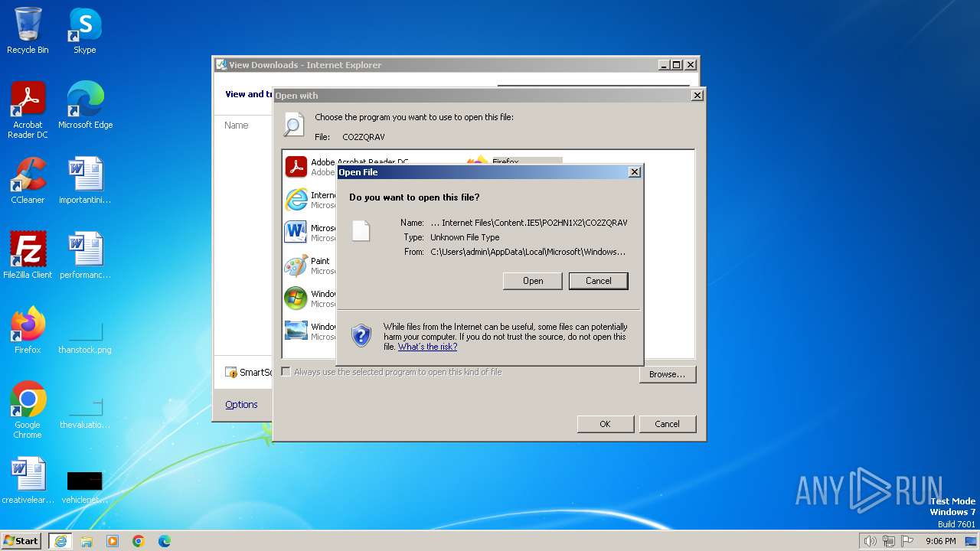Select Windows Photo Viewer icon in list
The height and width of the screenshot is (551, 980).
point(296,331)
